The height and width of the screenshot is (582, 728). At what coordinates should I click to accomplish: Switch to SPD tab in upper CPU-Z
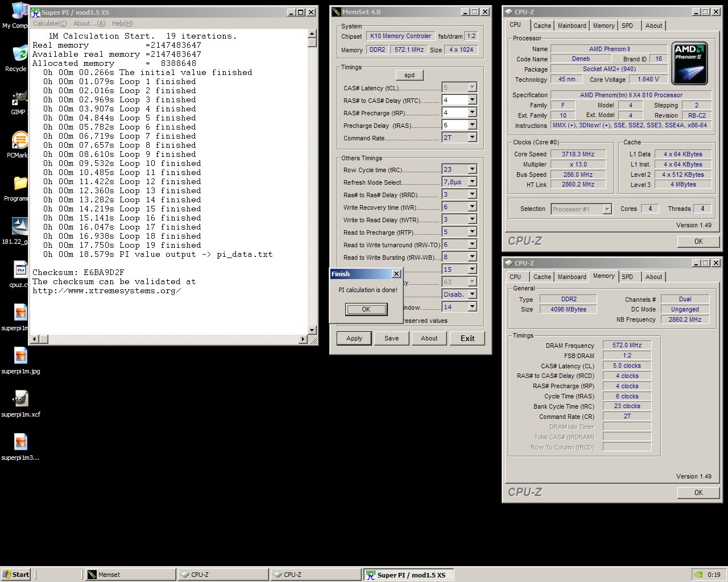click(627, 26)
